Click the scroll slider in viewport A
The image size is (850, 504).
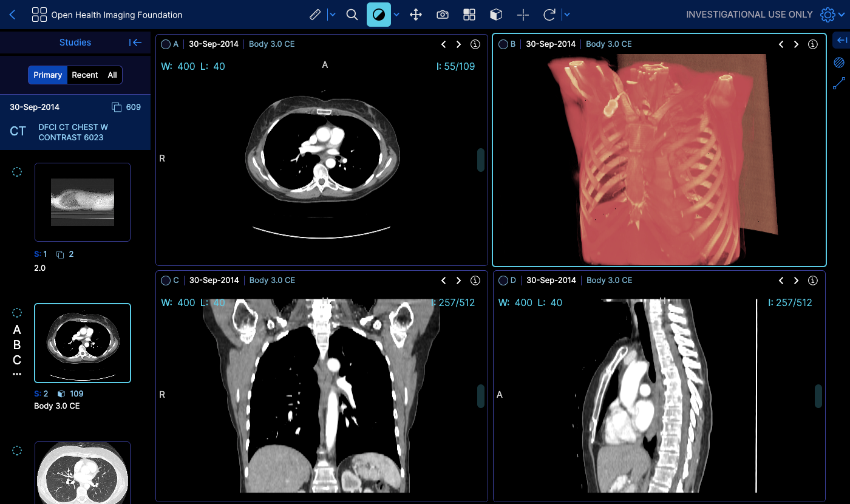click(x=481, y=160)
